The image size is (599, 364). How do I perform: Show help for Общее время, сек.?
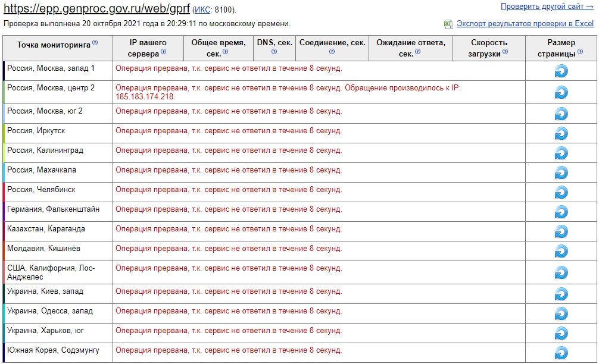[x=226, y=52]
